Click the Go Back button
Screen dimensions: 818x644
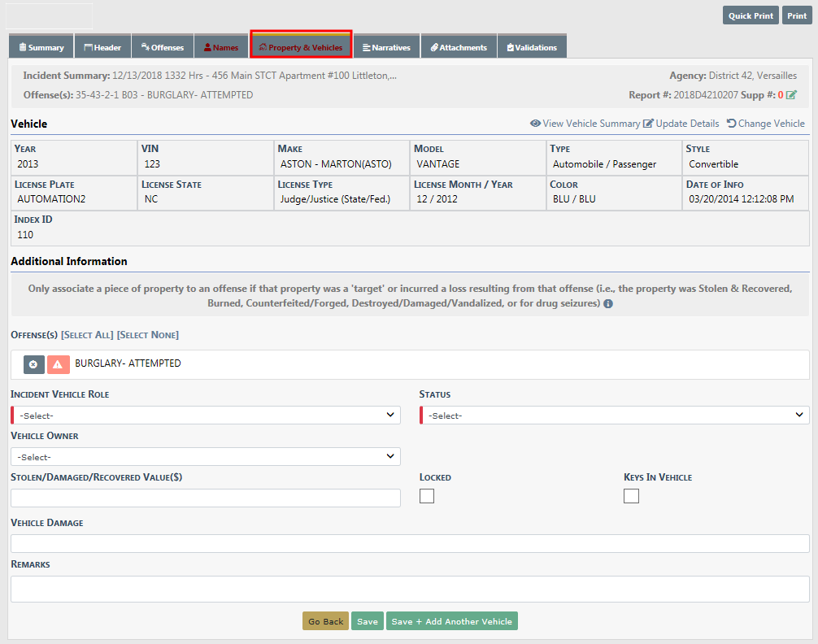coord(325,621)
